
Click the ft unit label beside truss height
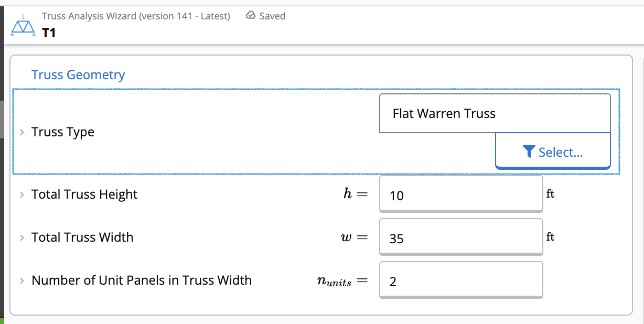point(550,193)
